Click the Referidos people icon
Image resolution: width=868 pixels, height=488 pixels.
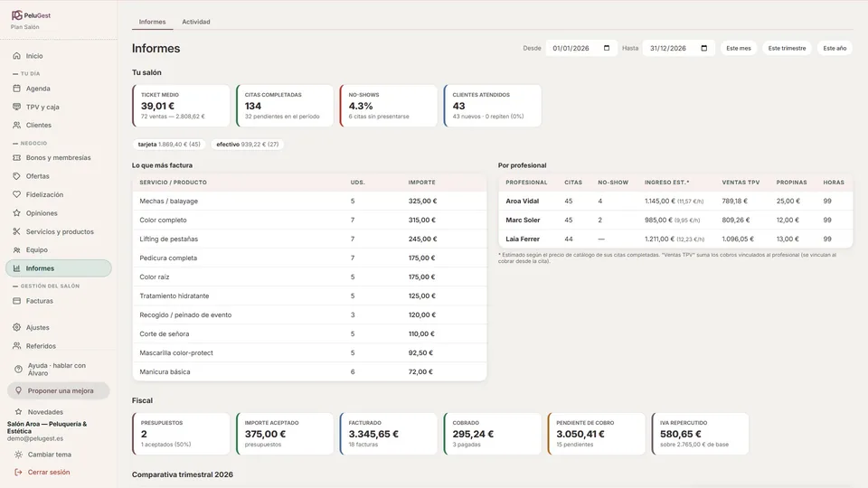[x=16, y=346]
